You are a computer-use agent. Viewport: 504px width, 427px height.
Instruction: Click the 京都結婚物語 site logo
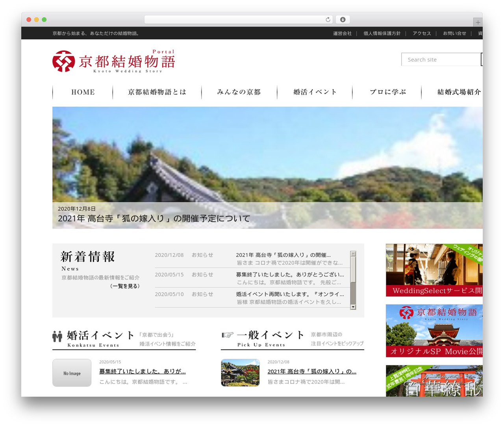click(x=114, y=61)
